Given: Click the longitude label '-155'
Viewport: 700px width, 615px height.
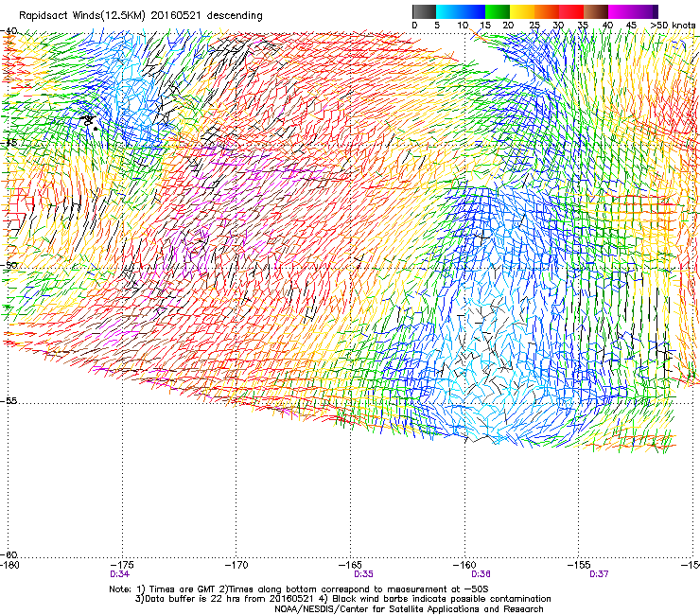Looking at the screenshot, I should click(x=579, y=565).
